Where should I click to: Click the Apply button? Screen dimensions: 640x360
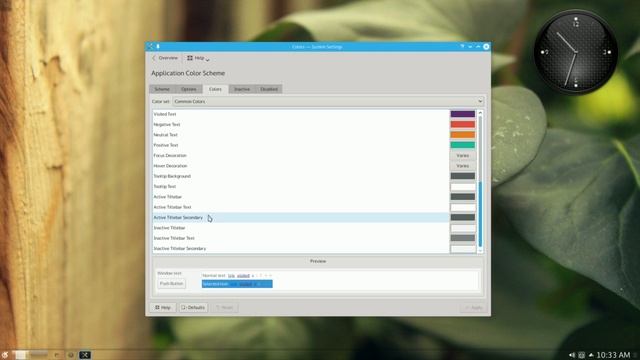click(474, 307)
